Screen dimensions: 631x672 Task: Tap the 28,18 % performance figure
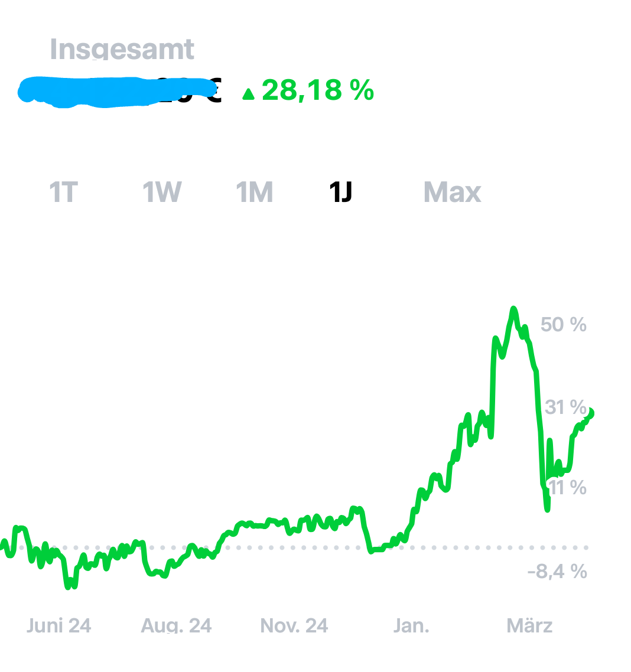pos(318,90)
